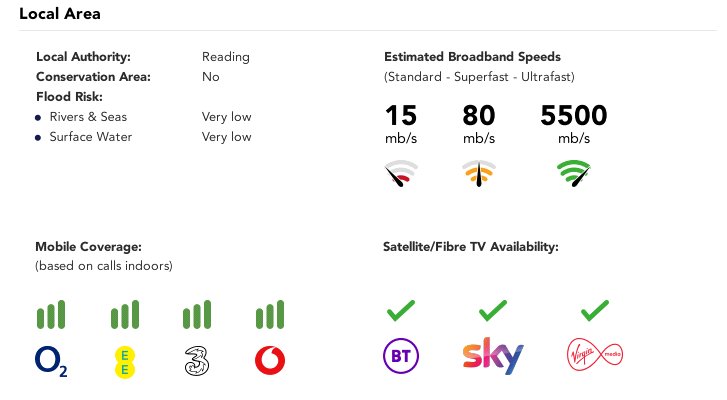Viewport: 727px width, 400px height.
Task: Click the Estimated Broadband Speeds heading
Action: click(472, 57)
